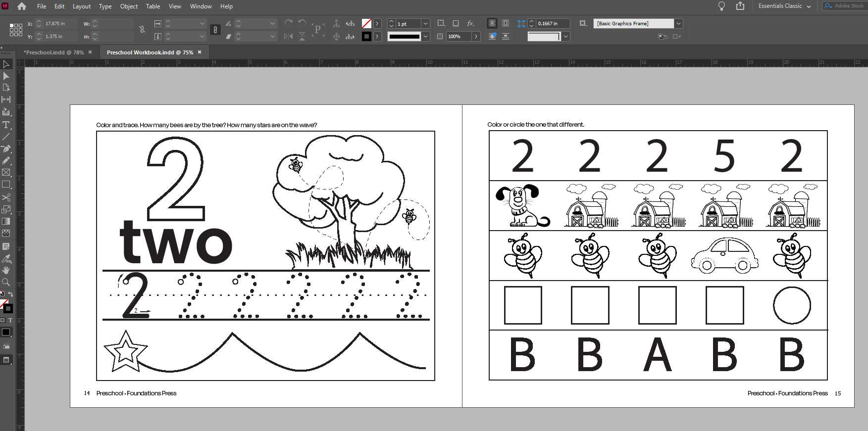Screen dimensions: 868x431
Task: Click the black stroke color swatch
Action: tap(366, 36)
